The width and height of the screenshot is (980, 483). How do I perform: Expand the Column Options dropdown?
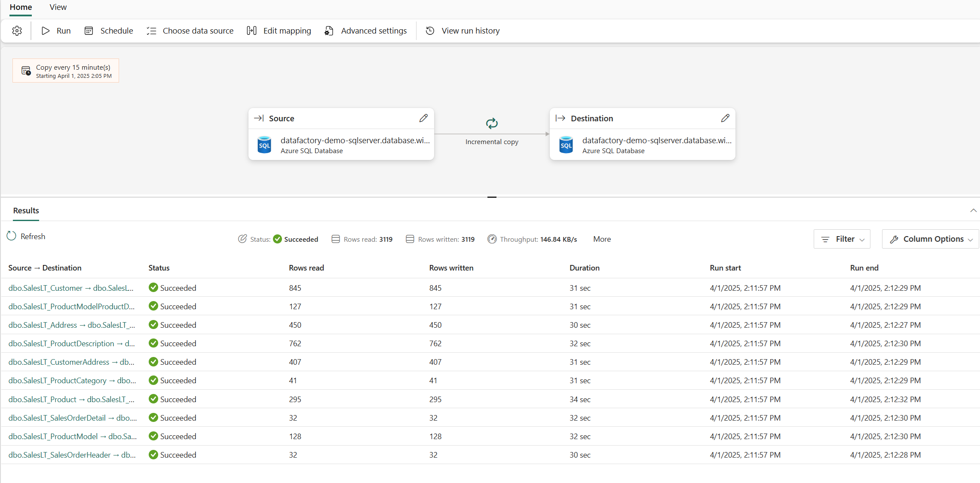pyautogui.click(x=930, y=239)
